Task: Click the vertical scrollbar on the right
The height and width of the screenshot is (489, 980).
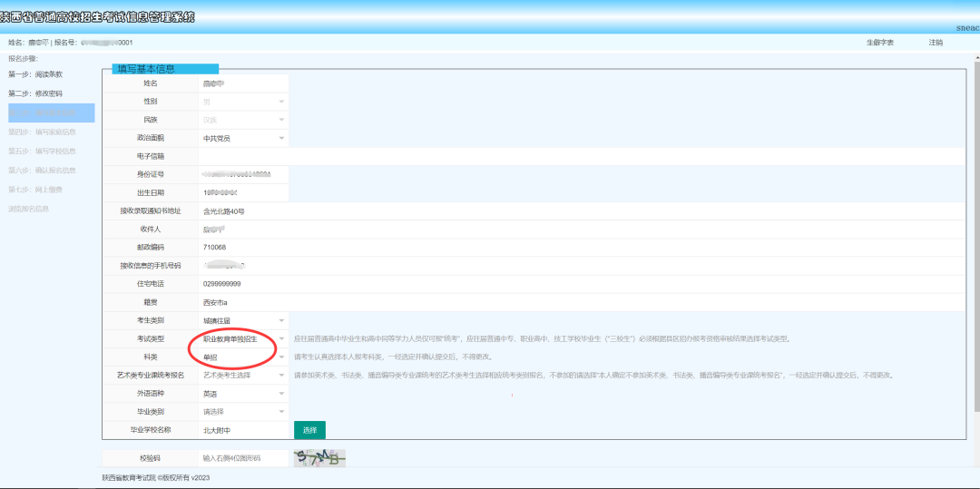Action: [976, 238]
